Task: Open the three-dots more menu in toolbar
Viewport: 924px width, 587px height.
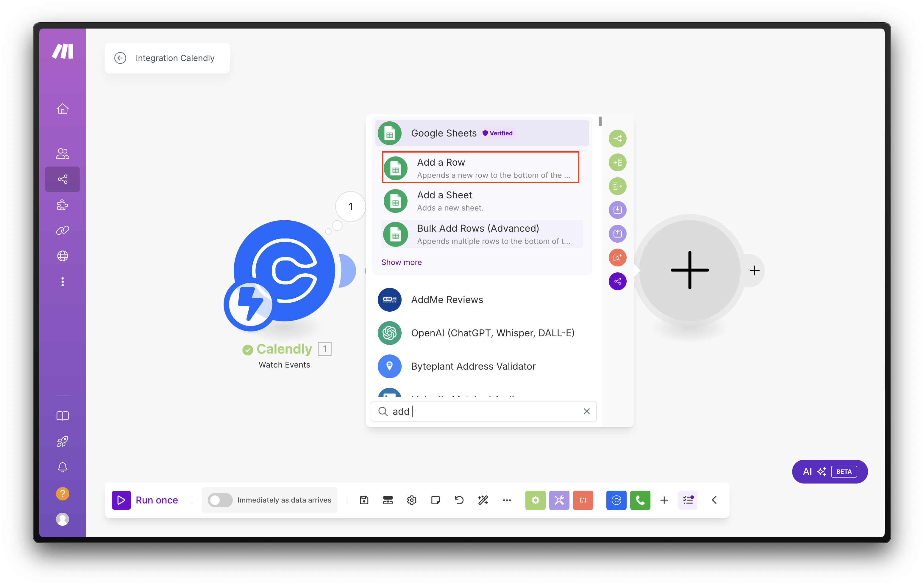Action: tap(507, 500)
